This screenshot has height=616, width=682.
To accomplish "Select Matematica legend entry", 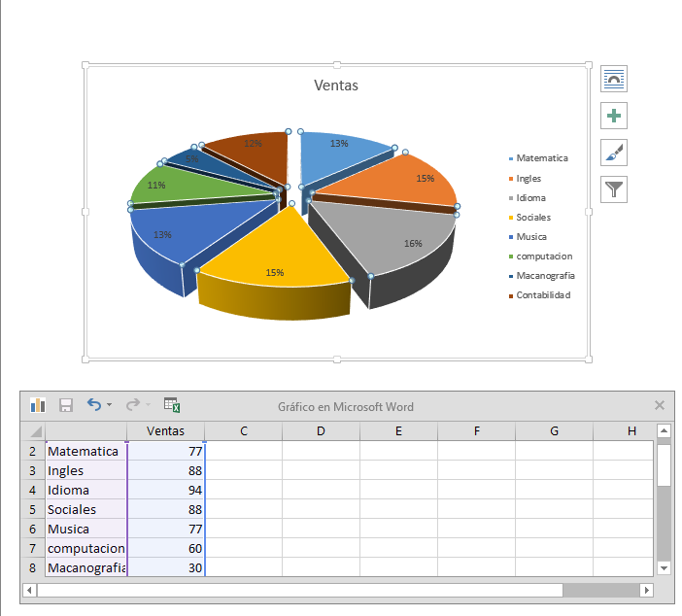I will (x=538, y=158).
